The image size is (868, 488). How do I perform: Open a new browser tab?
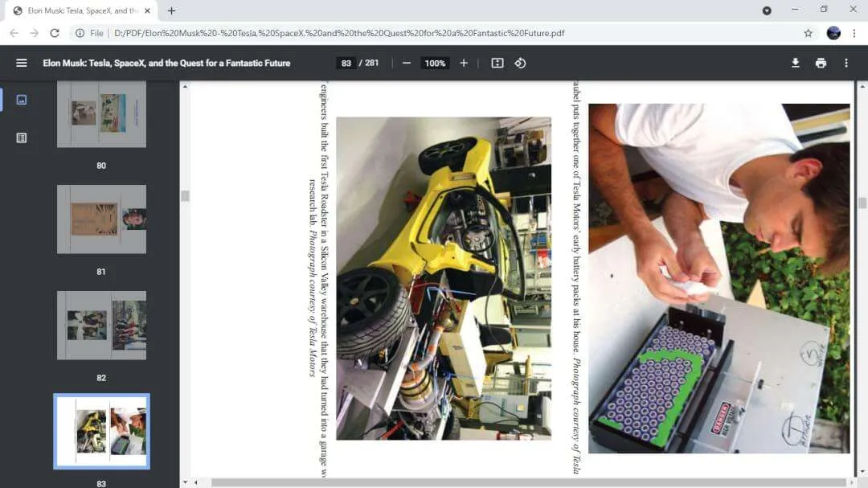[172, 10]
